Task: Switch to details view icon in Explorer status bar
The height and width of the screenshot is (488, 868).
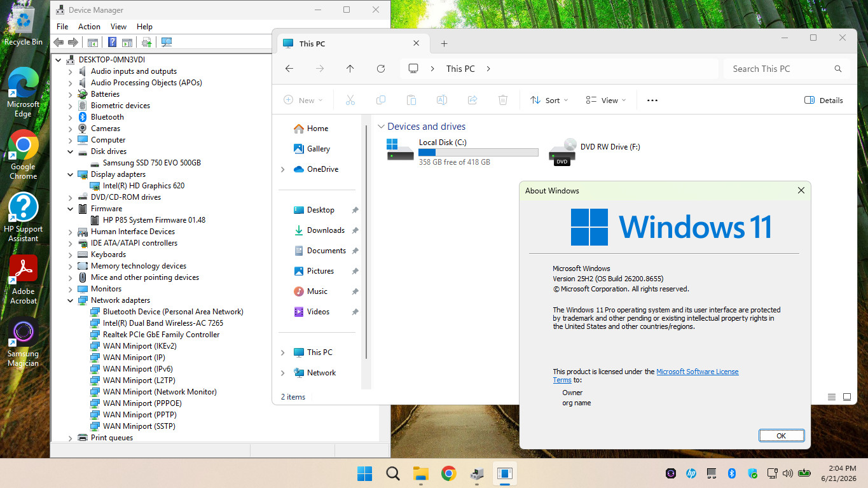Action: tap(832, 397)
